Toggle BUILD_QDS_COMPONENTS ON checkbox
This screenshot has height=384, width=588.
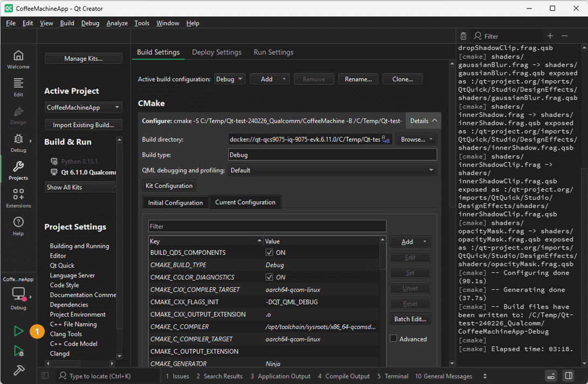pos(268,252)
